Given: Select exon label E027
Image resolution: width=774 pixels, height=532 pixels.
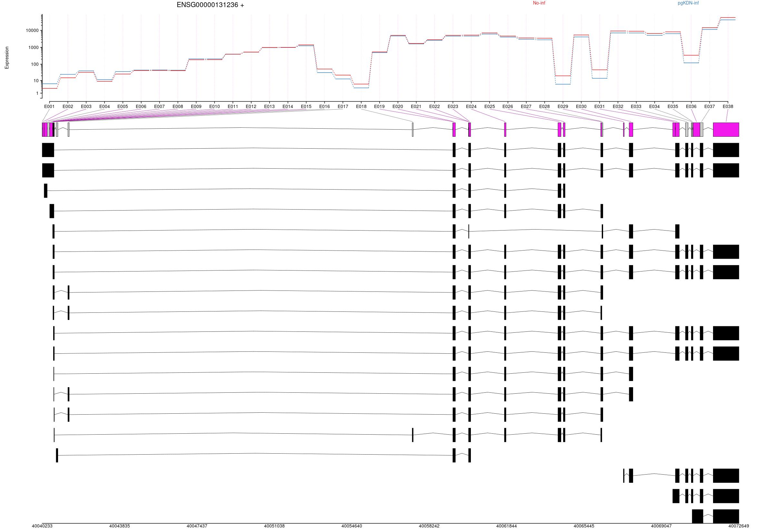Looking at the screenshot, I should pos(526,107).
